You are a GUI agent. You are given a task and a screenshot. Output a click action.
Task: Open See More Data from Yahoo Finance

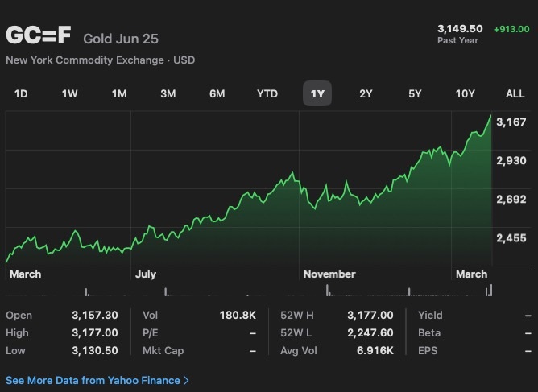point(93,379)
